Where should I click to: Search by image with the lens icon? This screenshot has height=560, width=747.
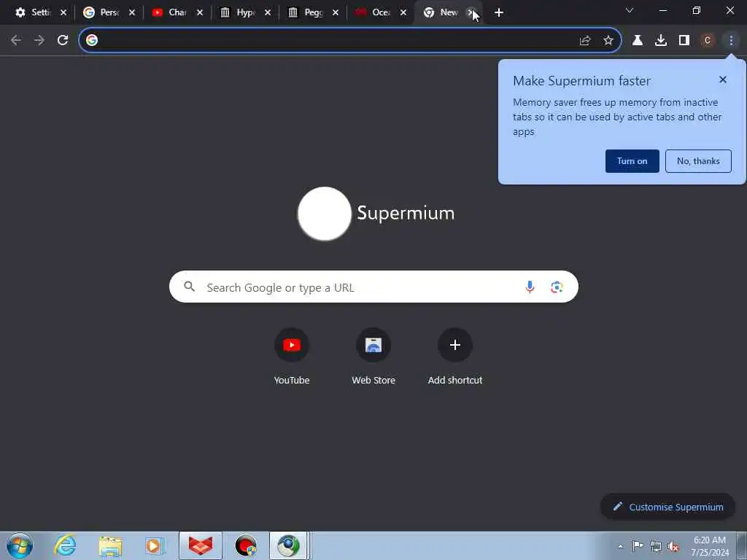(557, 287)
